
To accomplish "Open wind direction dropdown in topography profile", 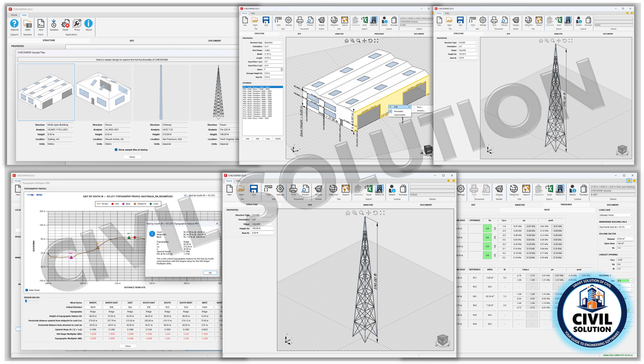I will [204, 196].
